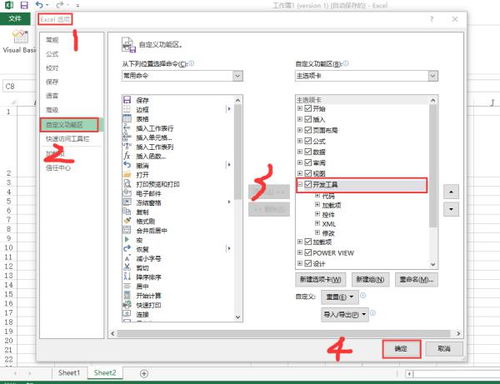This screenshot has height=384, width=500.
Task: Collapse the 开发工具 (Developer) tree node
Action: click(x=300, y=184)
